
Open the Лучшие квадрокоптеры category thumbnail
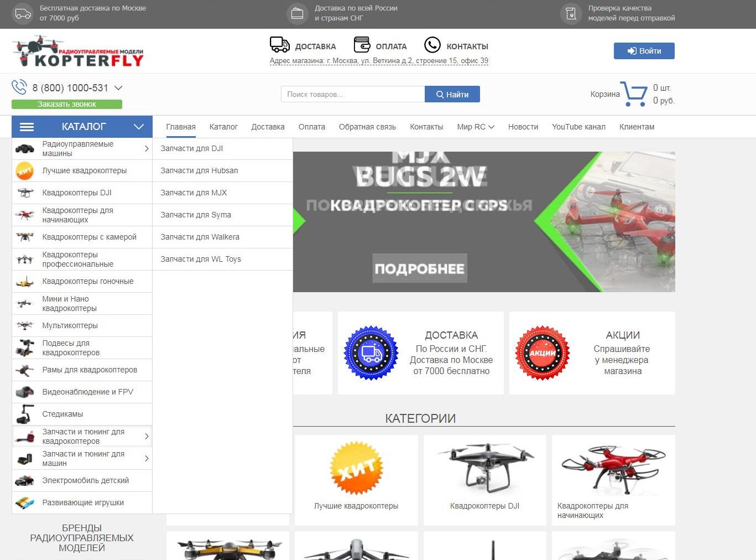[x=356, y=480]
